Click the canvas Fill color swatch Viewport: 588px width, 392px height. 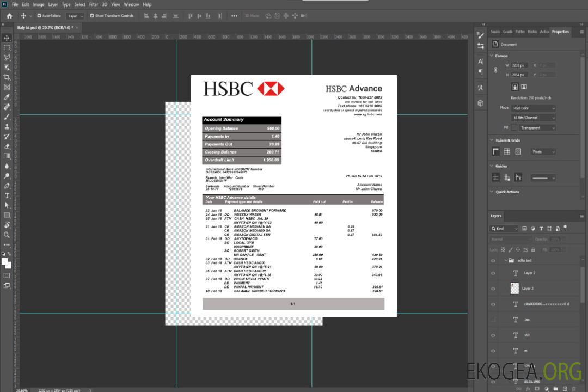click(x=514, y=128)
